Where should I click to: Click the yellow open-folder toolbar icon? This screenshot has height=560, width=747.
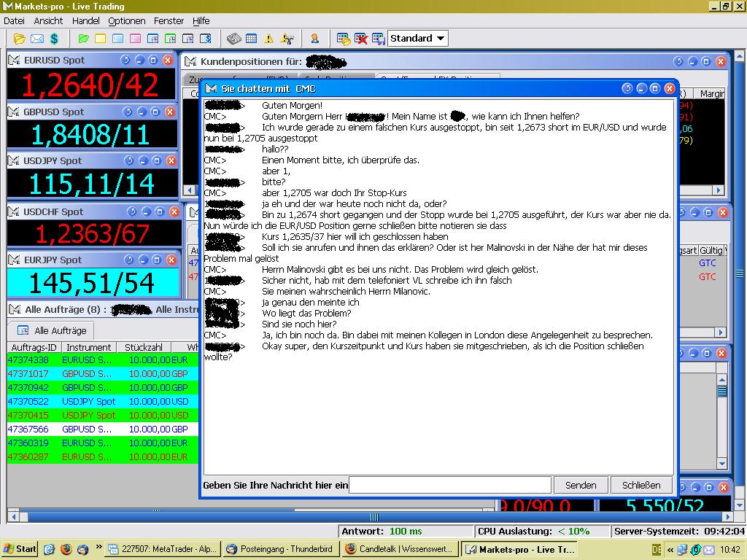(x=20, y=39)
